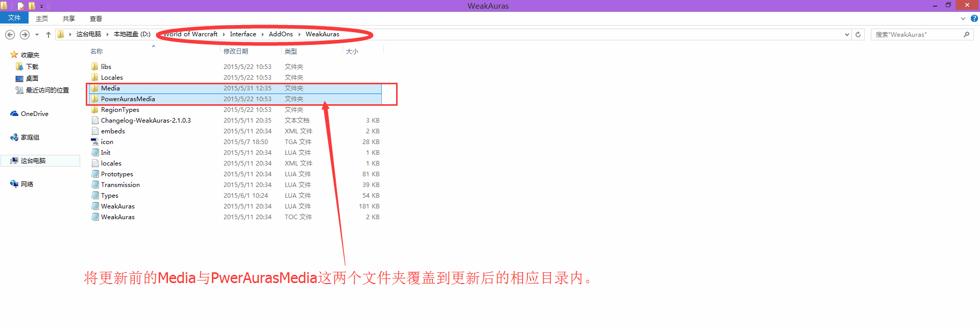The height and width of the screenshot is (327, 980).
Task: Click the OneDrive cloud icon in sidebar
Action: (14, 114)
